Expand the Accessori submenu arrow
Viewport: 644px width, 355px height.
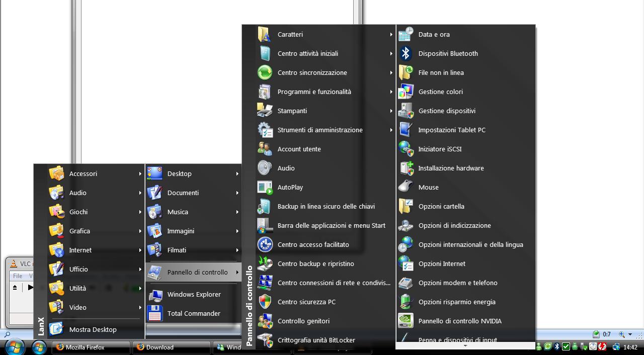(x=140, y=174)
